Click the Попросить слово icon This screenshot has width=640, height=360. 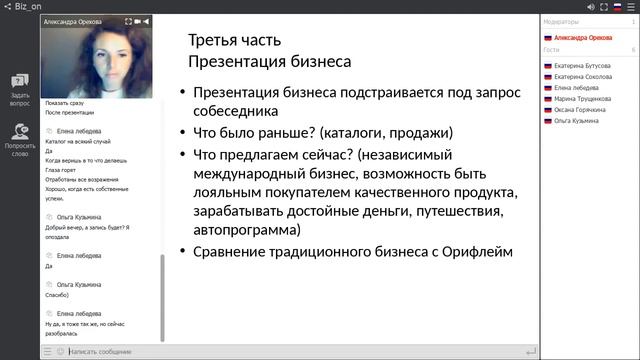click(x=20, y=131)
